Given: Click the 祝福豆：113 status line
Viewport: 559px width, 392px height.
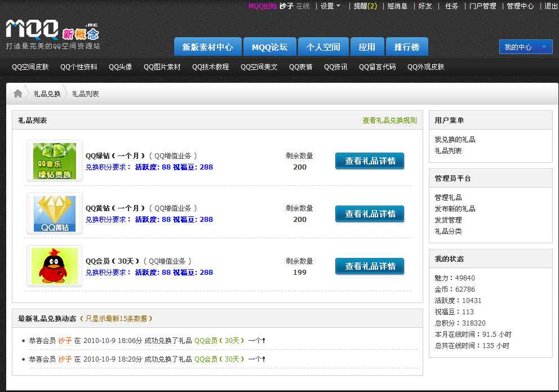Looking at the screenshot, I should (x=454, y=312).
